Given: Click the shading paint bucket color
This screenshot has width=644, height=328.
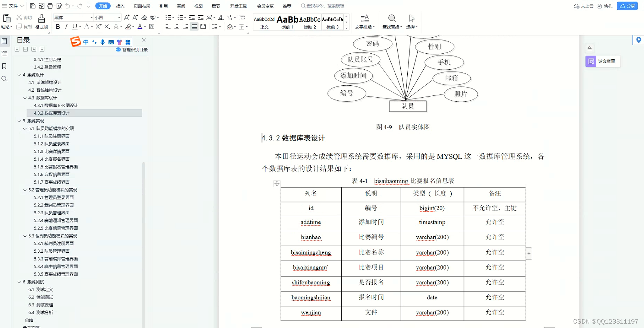Looking at the screenshot, I should point(230,26).
